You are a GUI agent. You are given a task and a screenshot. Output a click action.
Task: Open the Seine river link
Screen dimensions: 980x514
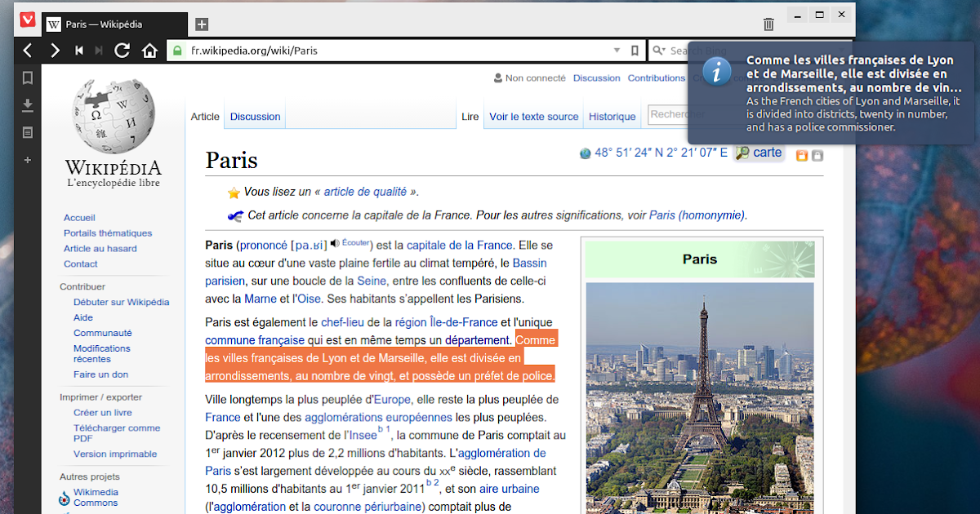coord(372,281)
